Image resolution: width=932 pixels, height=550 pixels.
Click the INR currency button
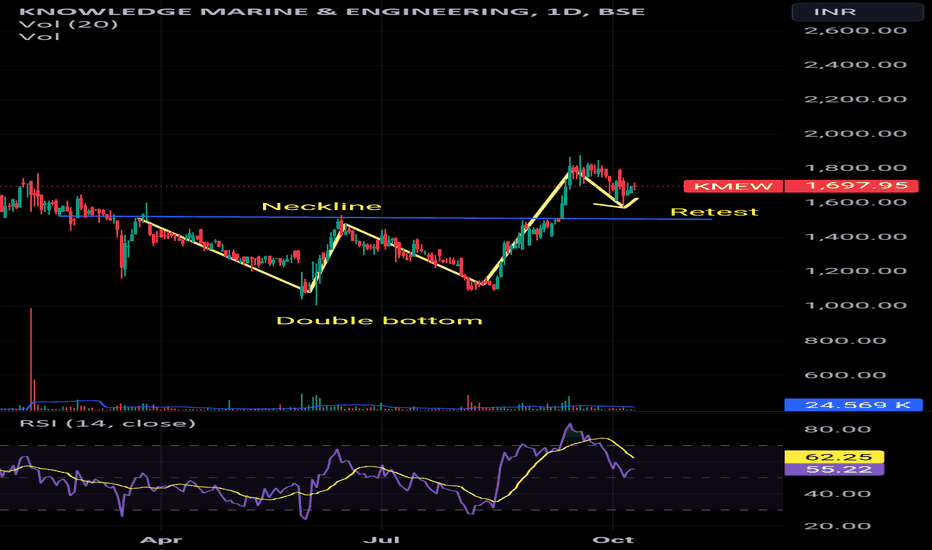[x=858, y=12]
